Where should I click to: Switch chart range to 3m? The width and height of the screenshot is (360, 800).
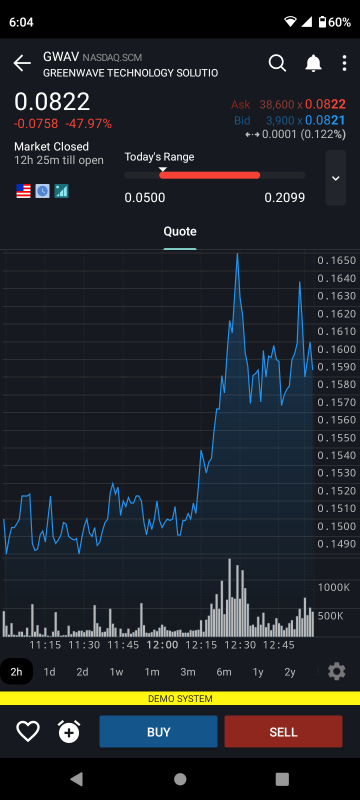coord(188,671)
